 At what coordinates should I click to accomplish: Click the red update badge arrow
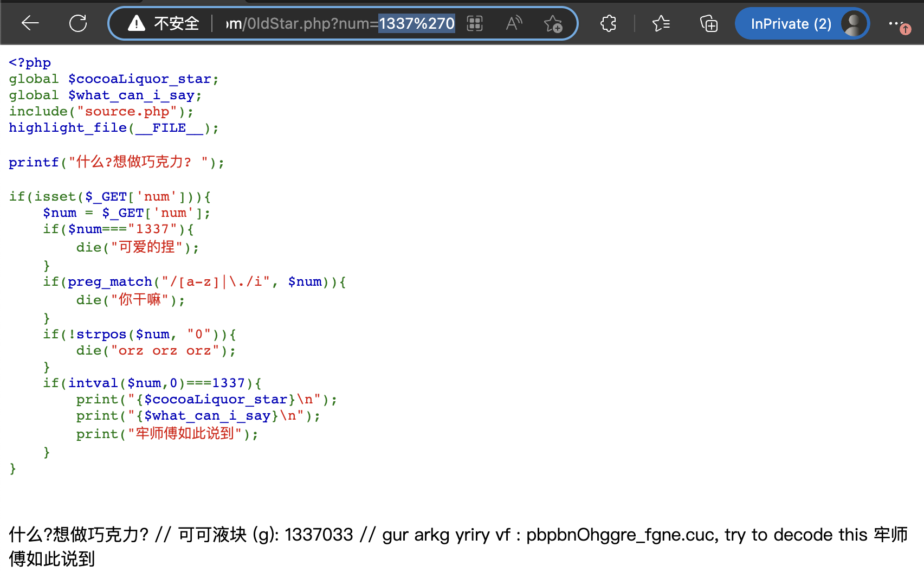coord(906,30)
